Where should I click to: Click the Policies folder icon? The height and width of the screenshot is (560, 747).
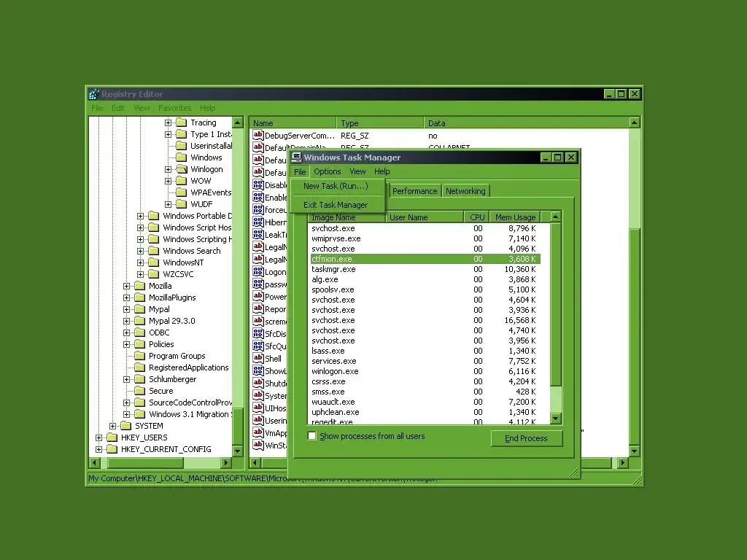point(139,344)
